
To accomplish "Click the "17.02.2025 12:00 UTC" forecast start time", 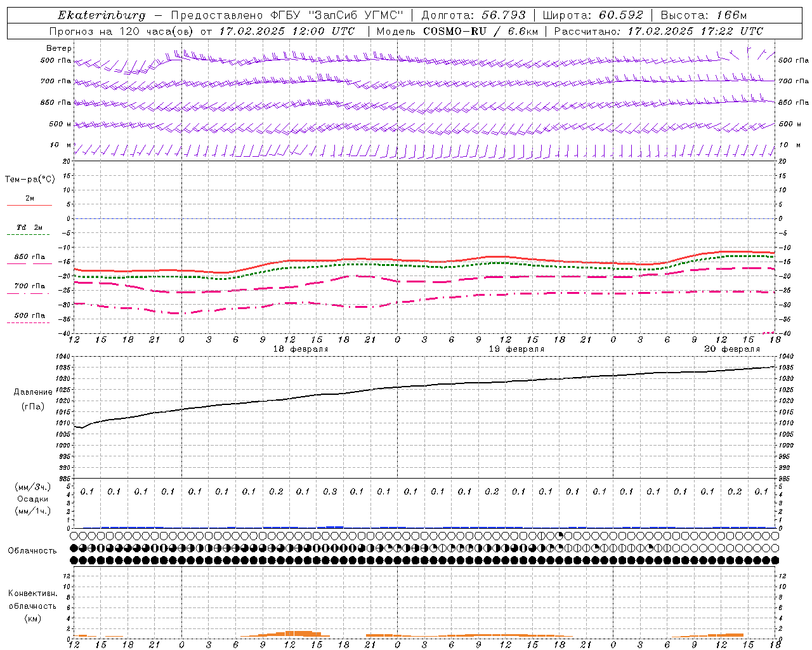I will click(287, 31).
